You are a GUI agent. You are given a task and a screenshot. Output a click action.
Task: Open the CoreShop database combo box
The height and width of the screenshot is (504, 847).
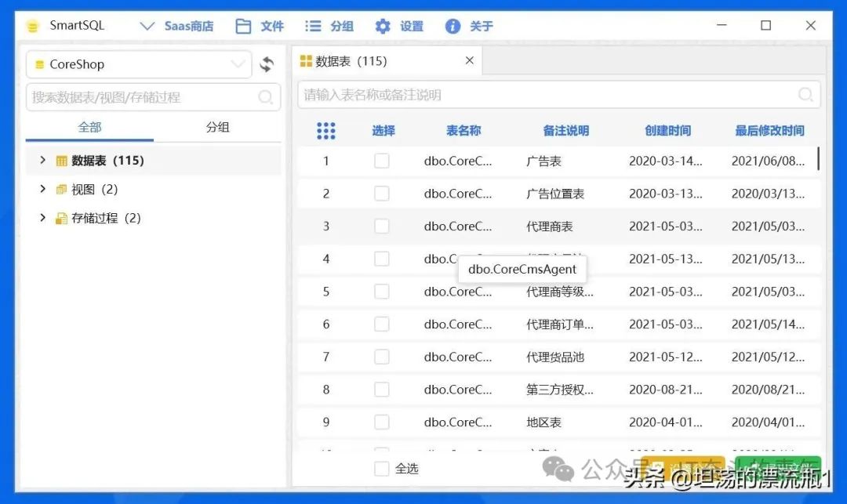click(x=139, y=64)
